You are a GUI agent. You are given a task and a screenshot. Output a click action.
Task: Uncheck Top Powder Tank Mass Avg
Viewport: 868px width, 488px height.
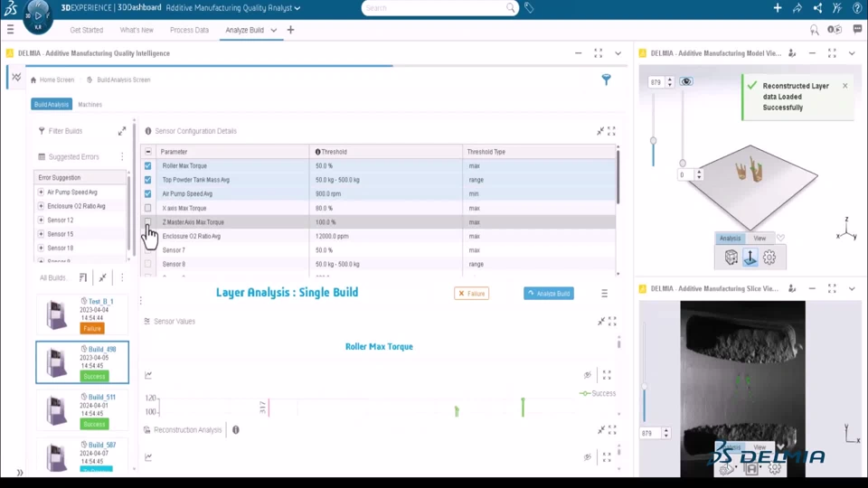coord(147,180)
